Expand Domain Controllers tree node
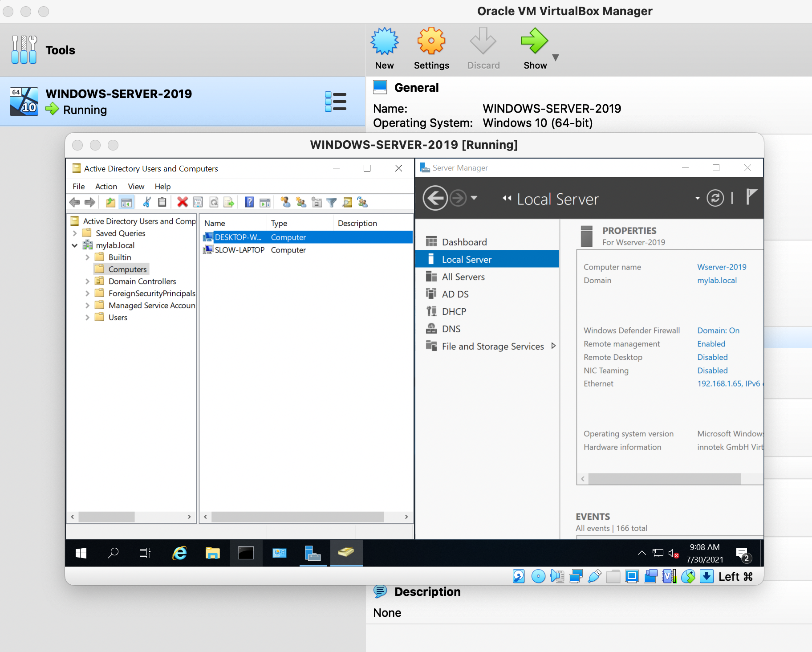This screenshot has height=652, width=812. pyautogui.click(x=87, y=281)
